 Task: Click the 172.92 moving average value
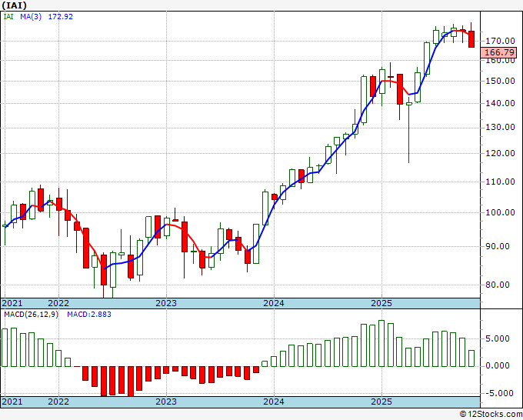(60, 17)
